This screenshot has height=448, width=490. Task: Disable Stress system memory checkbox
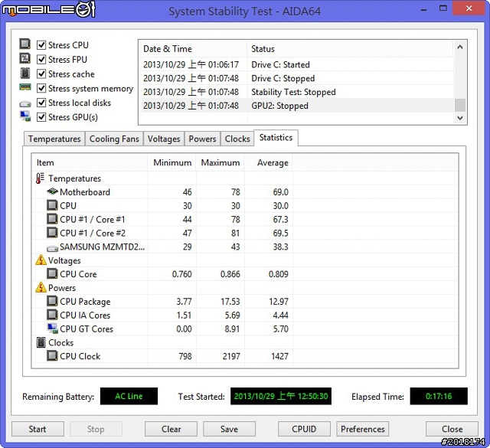(41, 88)
